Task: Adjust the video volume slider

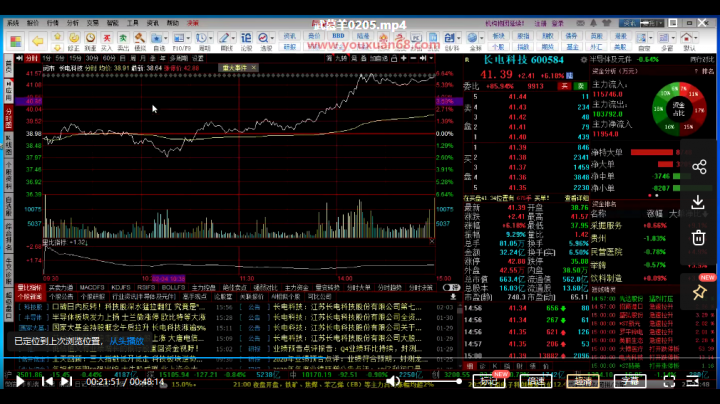Action: [x=432, y=381]
